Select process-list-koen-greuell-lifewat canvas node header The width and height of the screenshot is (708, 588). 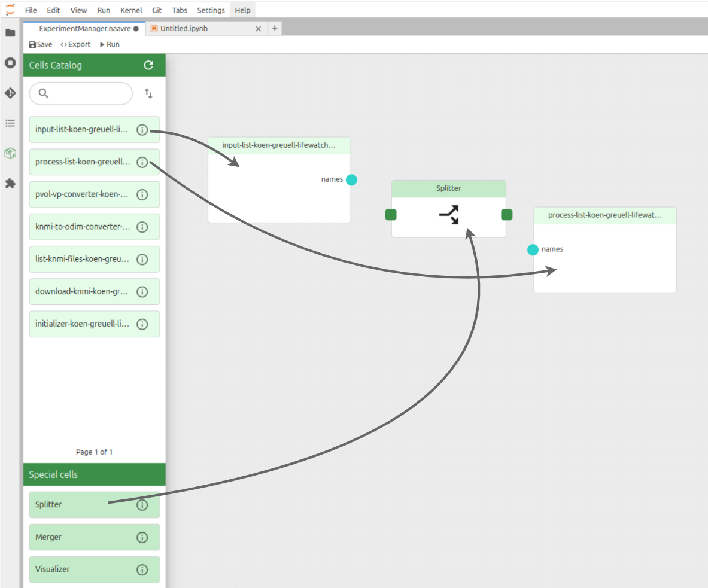605,215
